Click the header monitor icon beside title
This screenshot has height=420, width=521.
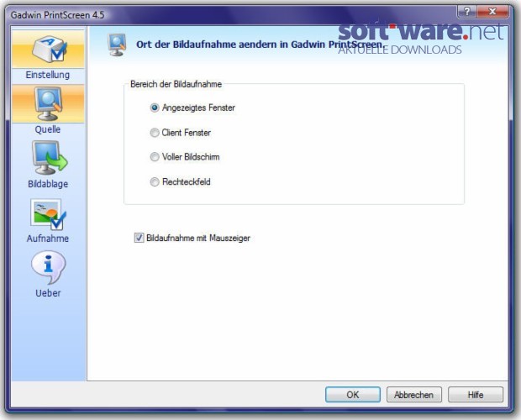(117, 45)
